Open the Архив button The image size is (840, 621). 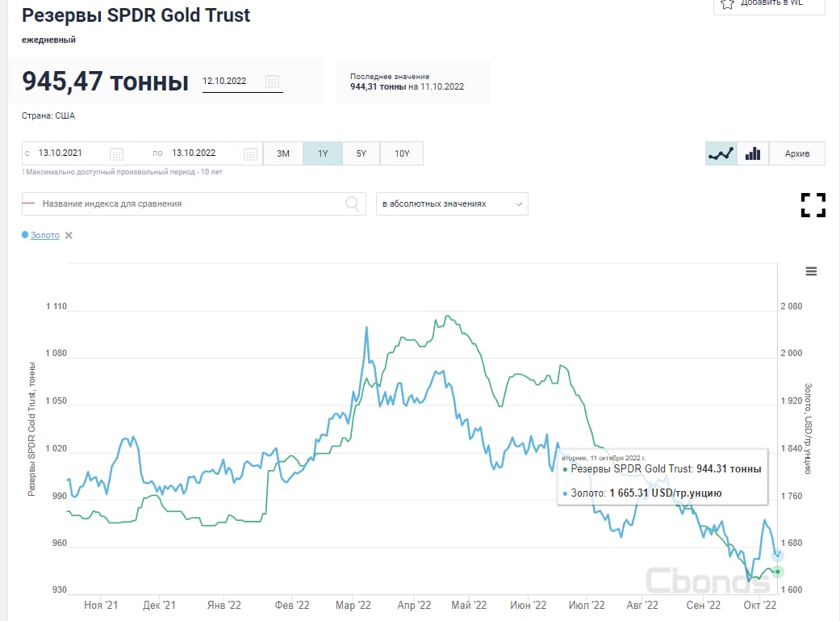pos(797,153)
